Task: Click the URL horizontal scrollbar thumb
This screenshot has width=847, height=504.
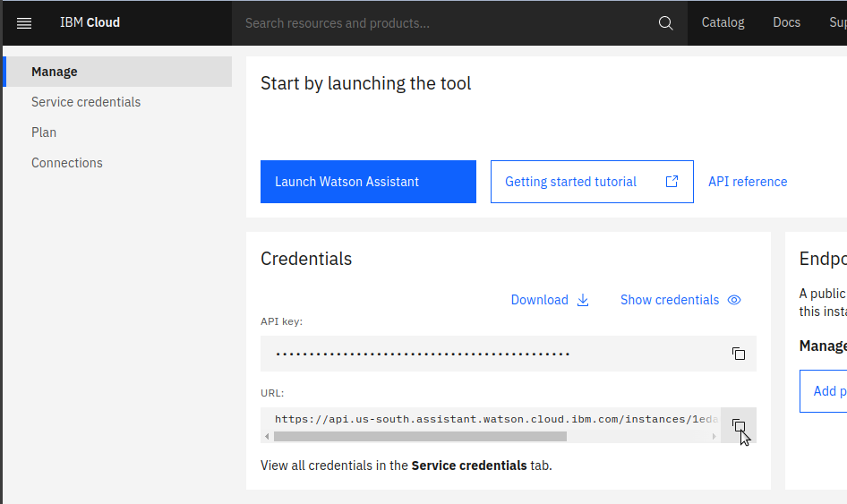Action: [420, 437]
